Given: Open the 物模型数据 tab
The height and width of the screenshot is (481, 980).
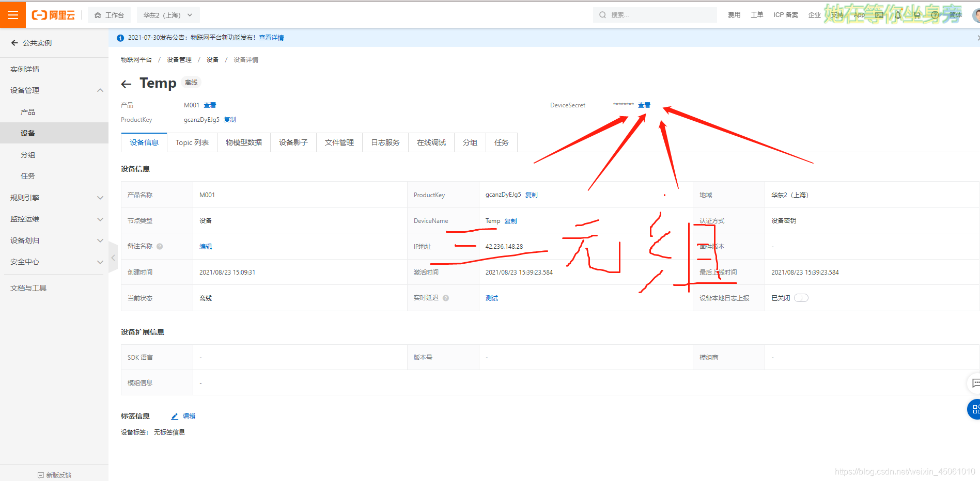Looking at the screenshot, I should [244, 142].
